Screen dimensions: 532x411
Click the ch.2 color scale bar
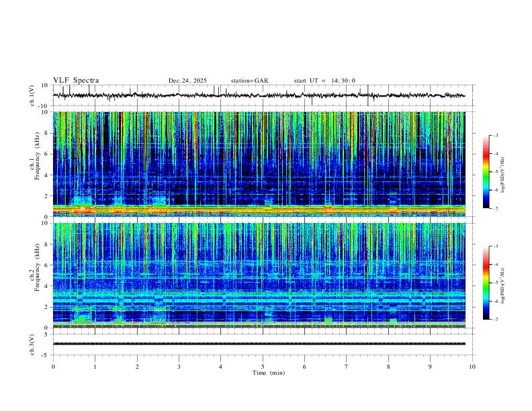click(486, 283)
